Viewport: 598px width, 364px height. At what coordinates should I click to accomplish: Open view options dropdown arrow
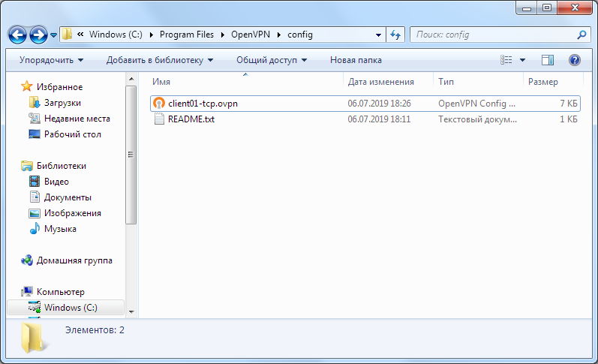[x=522, y=60]
